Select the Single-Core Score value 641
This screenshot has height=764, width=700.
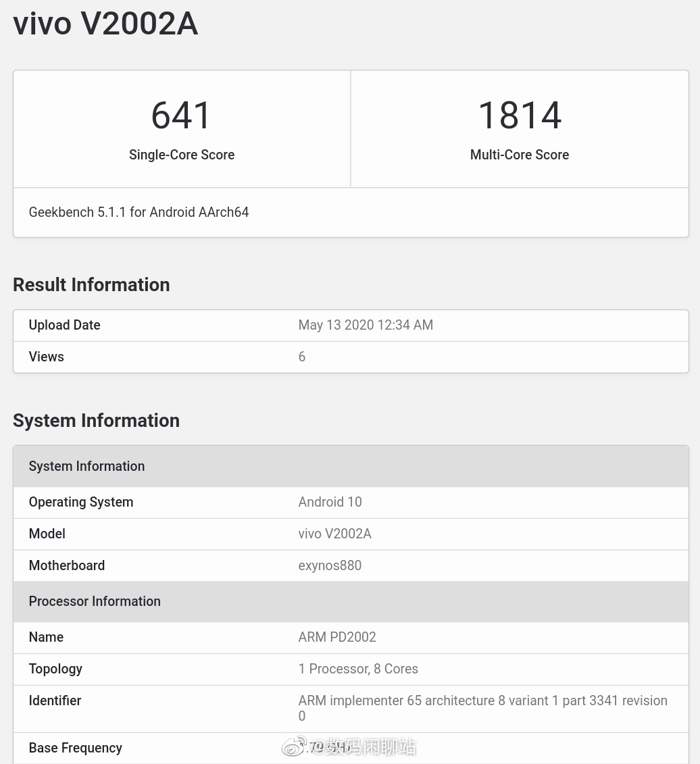(181, 115)
